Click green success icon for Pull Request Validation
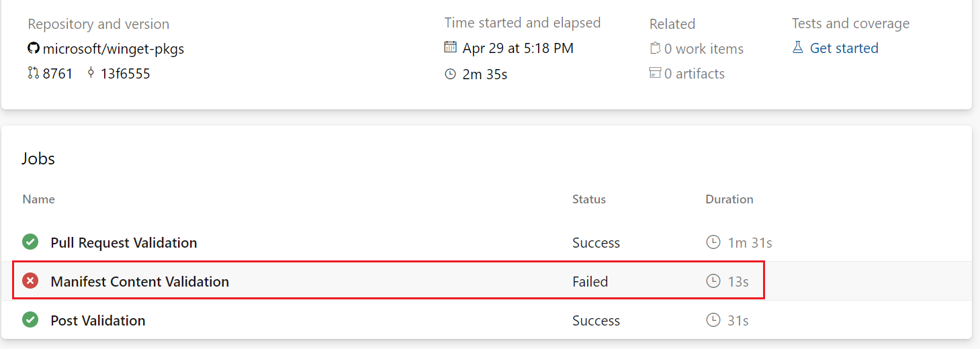Image resolution: width=980 pixels, height=349 pixels. tap(30, 242)
